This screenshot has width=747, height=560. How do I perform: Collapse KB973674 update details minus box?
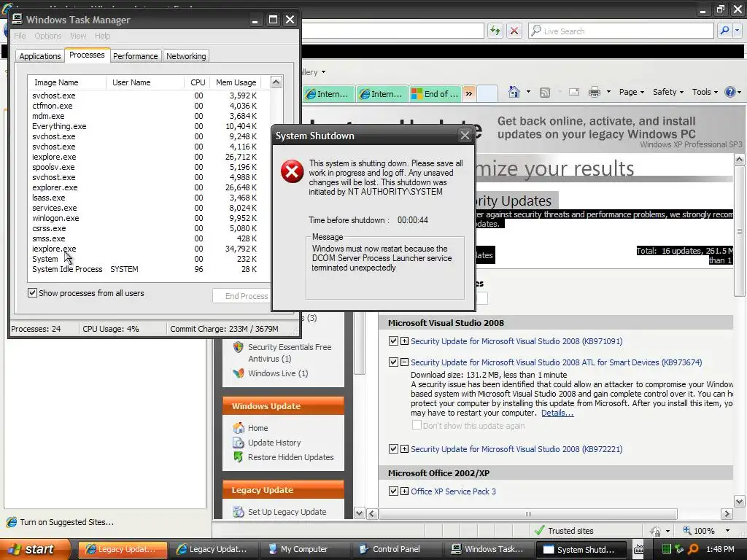click(x=404, y=362)
